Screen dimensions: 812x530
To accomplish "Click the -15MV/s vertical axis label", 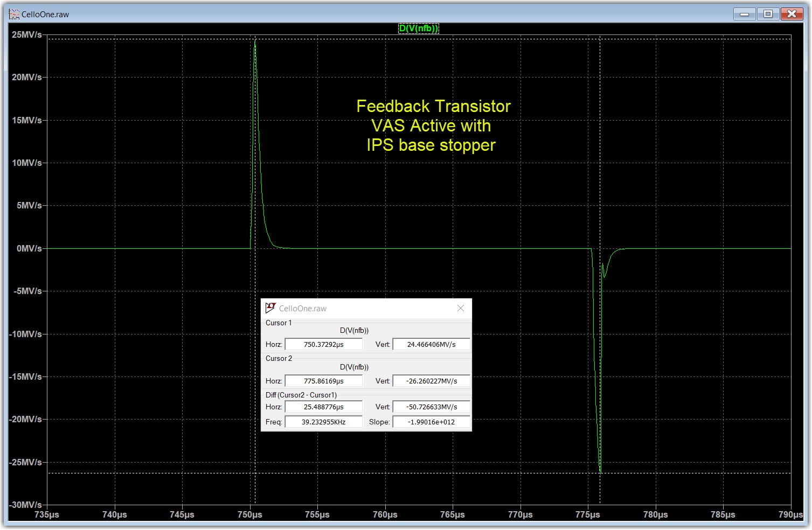I will (25, 376).
